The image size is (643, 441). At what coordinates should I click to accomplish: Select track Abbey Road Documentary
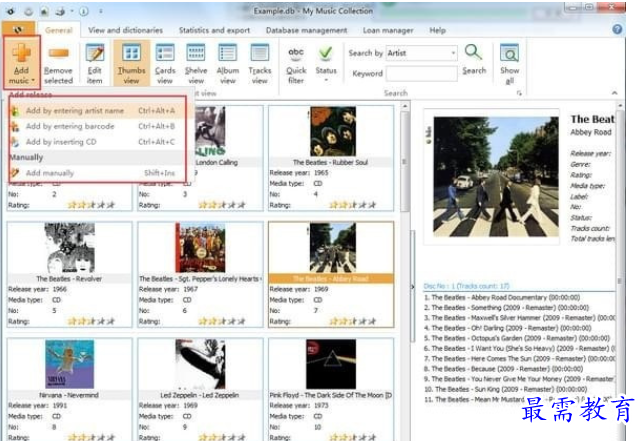[x=502, y=297]
